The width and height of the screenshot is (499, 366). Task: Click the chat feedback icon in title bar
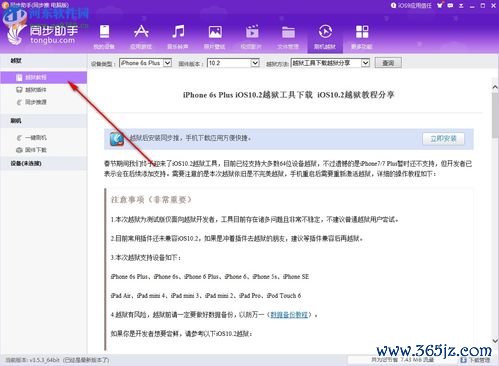click(450, 6)
